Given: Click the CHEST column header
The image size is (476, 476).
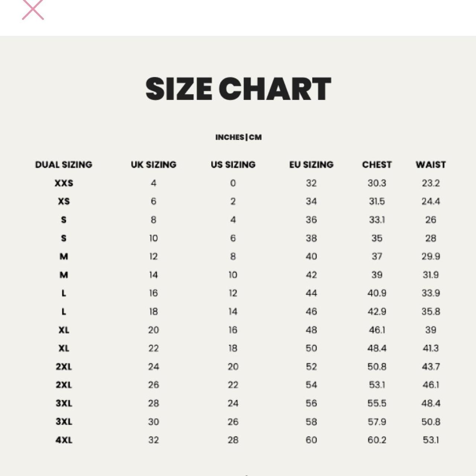Looking at the screenshot, I should (x=377, y=164).
